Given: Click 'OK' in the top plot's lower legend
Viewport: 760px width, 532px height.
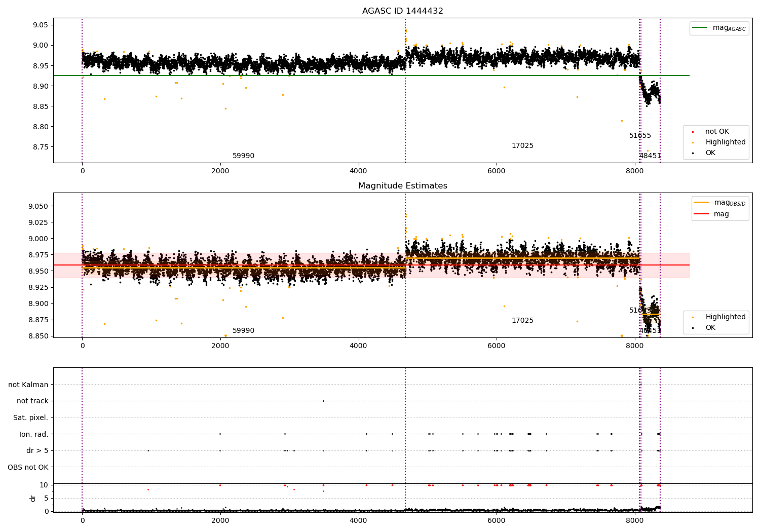Looking at the screenshot, I should coord(710,153).
